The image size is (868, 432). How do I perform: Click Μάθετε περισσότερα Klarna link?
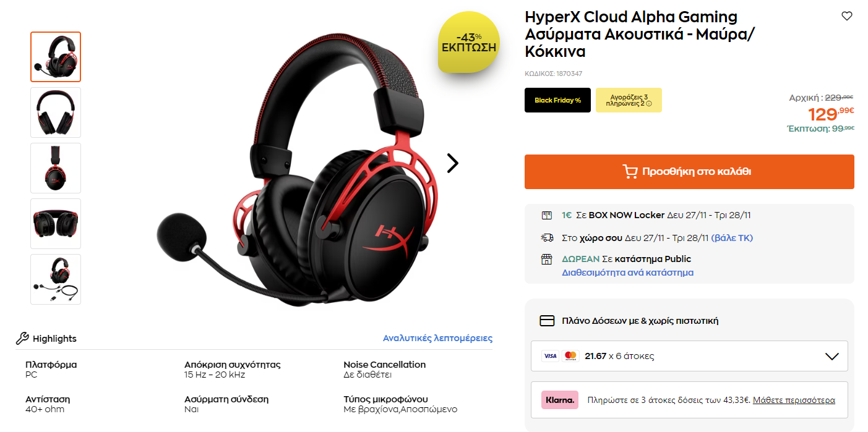794,400
